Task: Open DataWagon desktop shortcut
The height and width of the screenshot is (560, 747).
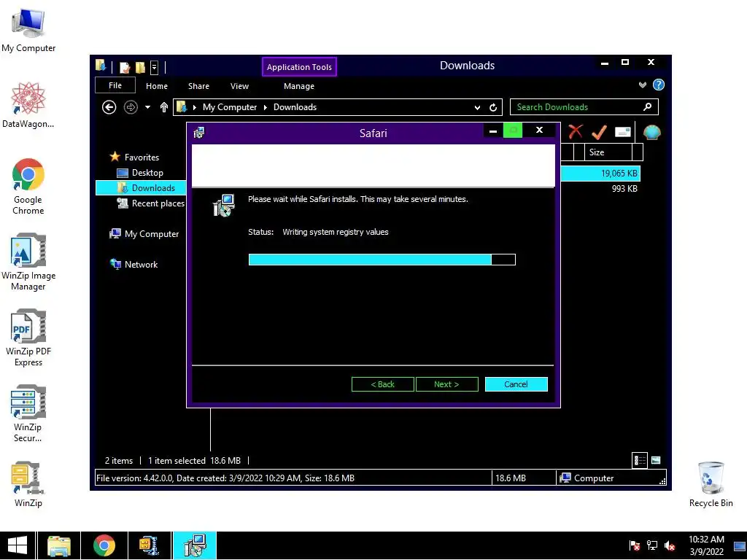Action: click(x=28, y=105)
